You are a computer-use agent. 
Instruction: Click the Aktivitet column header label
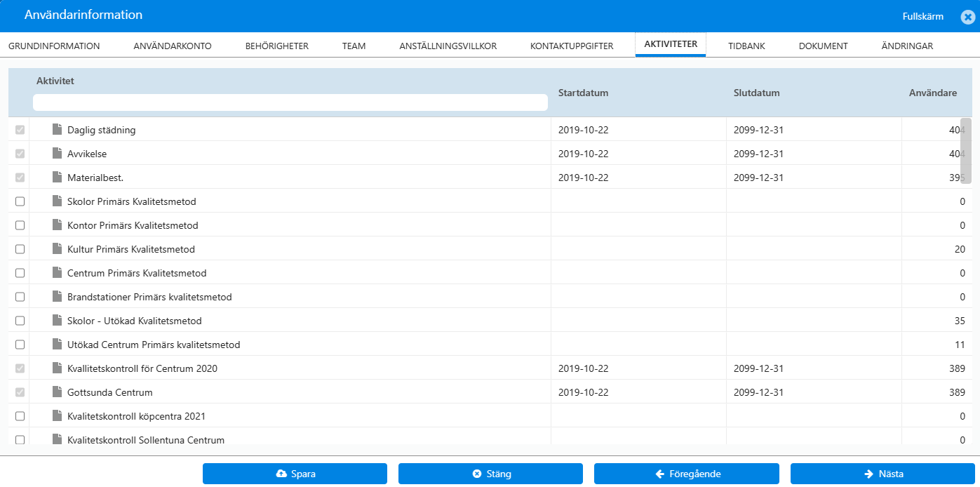click(x=55, y=81)
